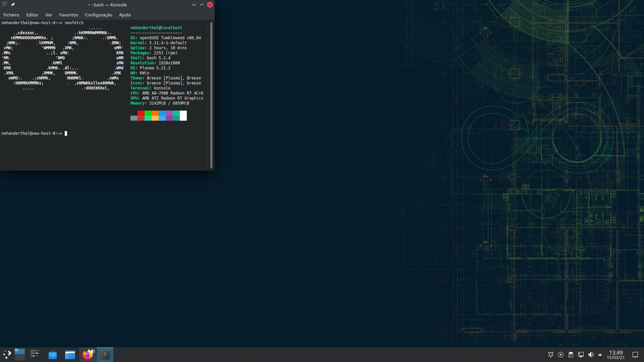The height and width of the screenshot is (362, 644).
Task: Open the clipboard tray icon
Action: click(571, 355)
